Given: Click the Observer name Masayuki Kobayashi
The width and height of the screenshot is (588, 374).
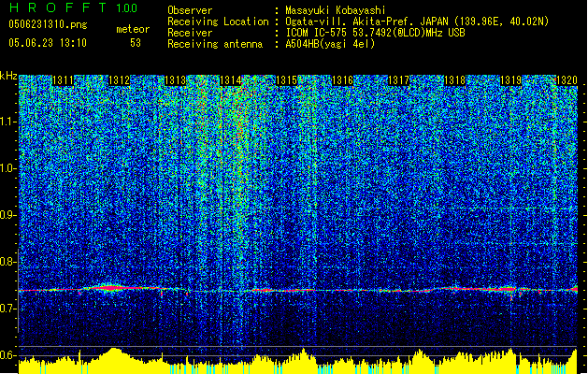Looking at the screenshot, I should (x=336, y=10).
